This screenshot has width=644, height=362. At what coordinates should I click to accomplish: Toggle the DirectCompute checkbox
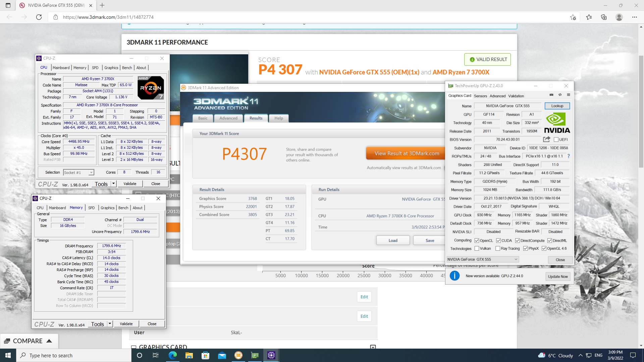[518, 240]
